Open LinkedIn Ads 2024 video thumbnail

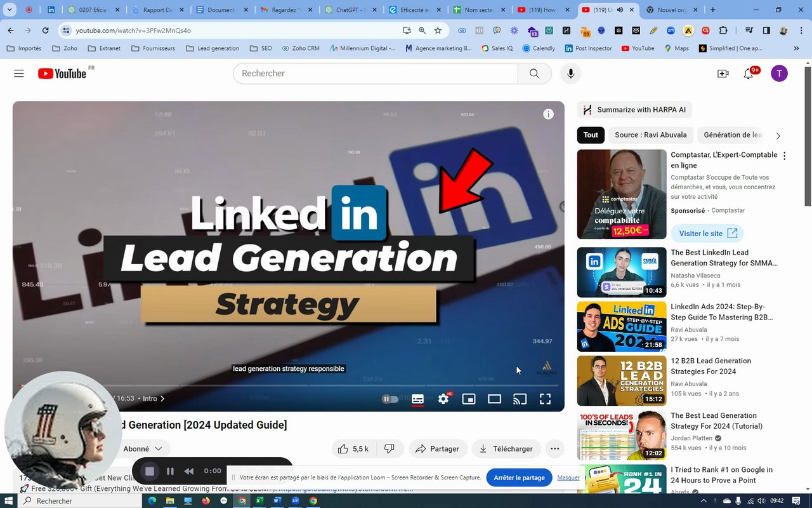pos(622,326)
